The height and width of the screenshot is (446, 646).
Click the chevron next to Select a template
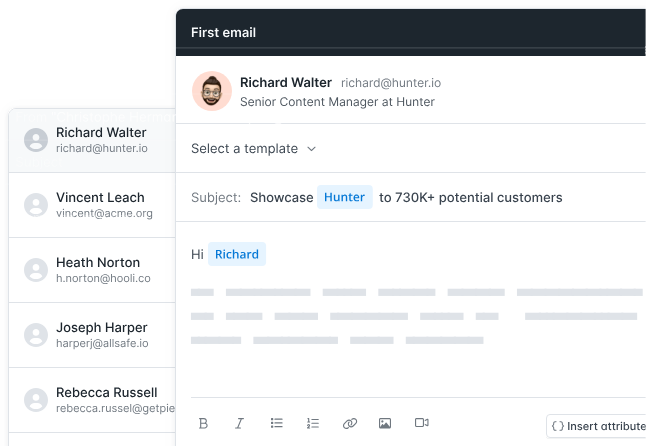(311, 149)
